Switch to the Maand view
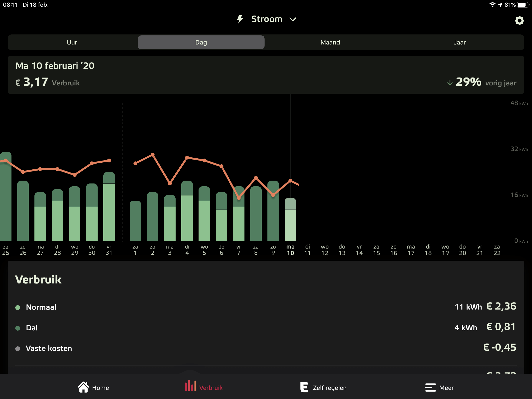The width and height of the screenshot is (532, 399). coord(330,42)
